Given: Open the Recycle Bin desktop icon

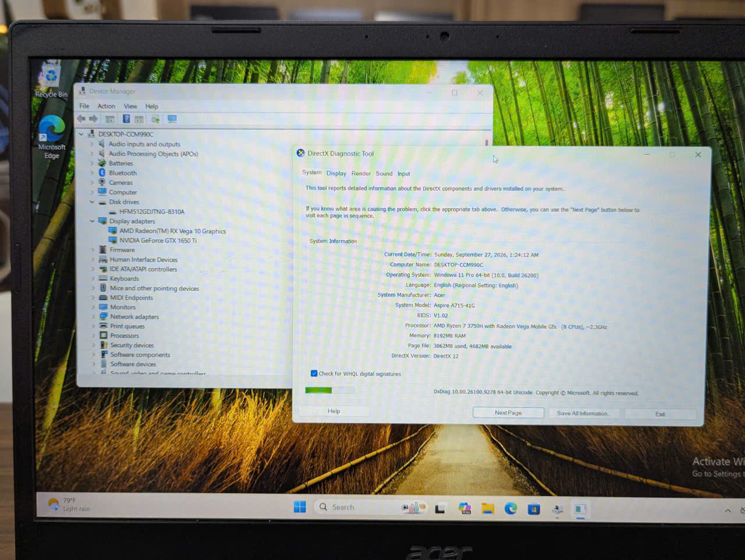Looking at the screenshot, I should (x=51, y=80).
